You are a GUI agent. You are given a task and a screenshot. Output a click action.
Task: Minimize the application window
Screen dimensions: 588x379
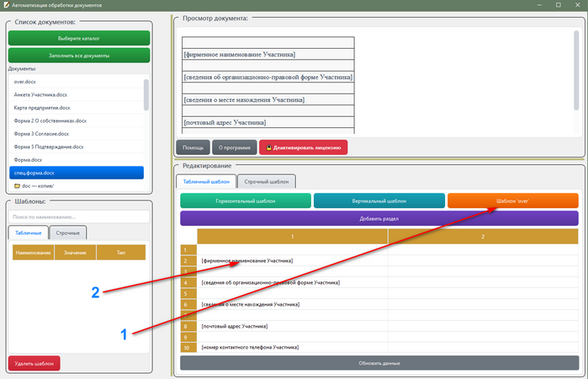tap(539, 5)
